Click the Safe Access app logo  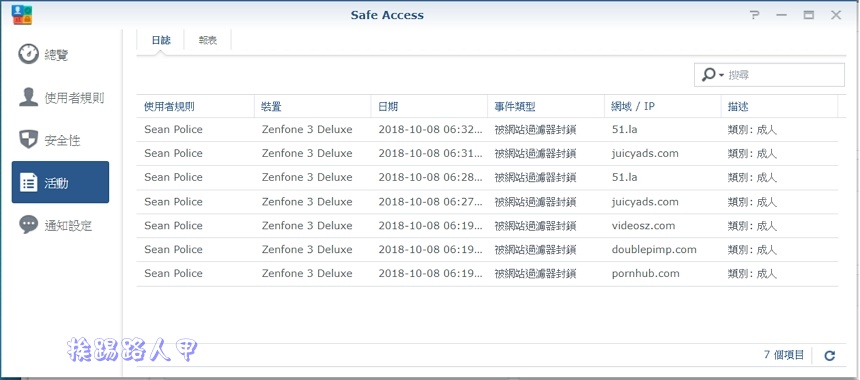22,14
